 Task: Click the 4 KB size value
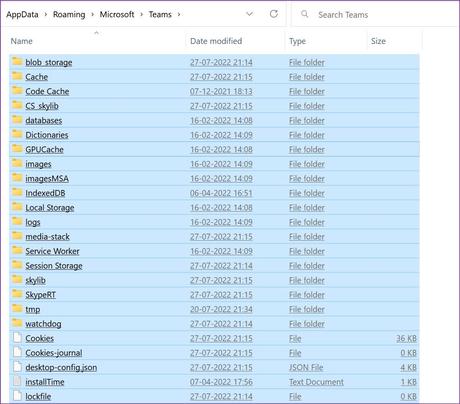408,367
